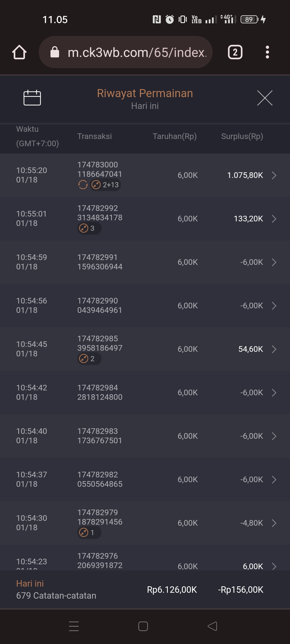Tap the site lock security icon

point(55,52)
